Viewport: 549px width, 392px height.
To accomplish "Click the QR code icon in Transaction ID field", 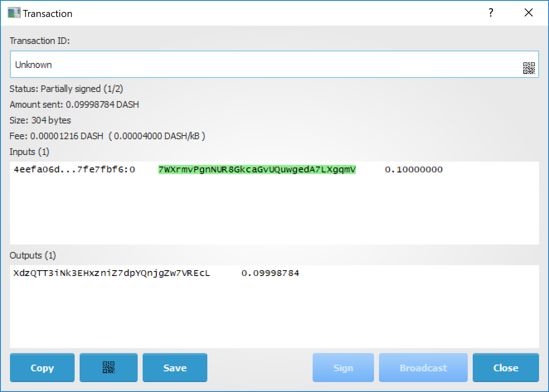I will click(529, 68).
